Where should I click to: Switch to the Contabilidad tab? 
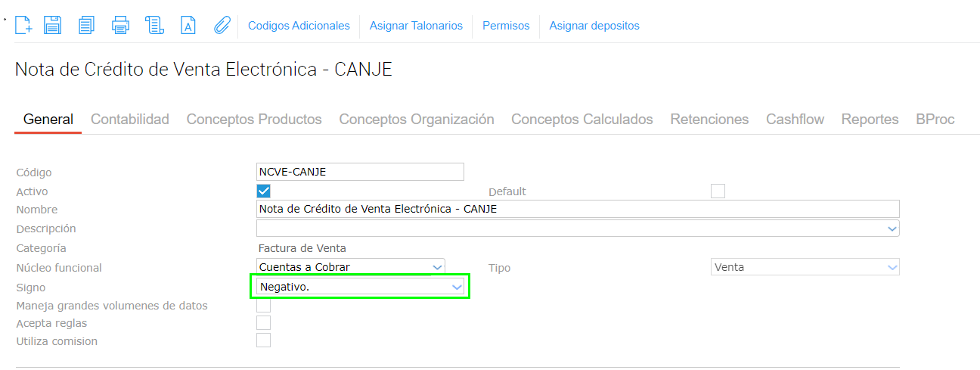pos(130,120)
